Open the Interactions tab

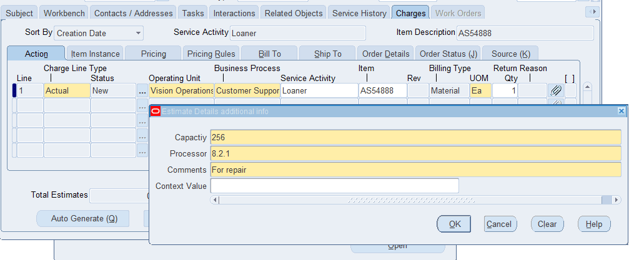point(234,13)
